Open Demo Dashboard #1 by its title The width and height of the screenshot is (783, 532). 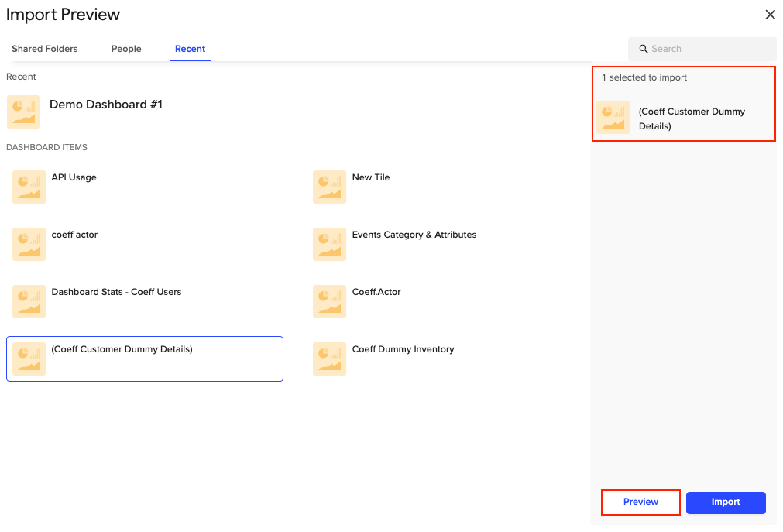click(x=106, y=105)
